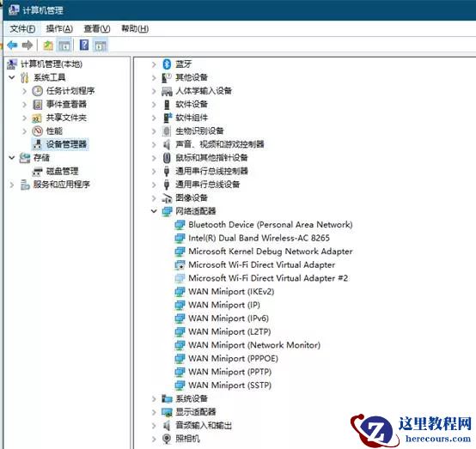476x449 pixels.
Task: Expand the 系统设备 category
Action: (154, 398)
